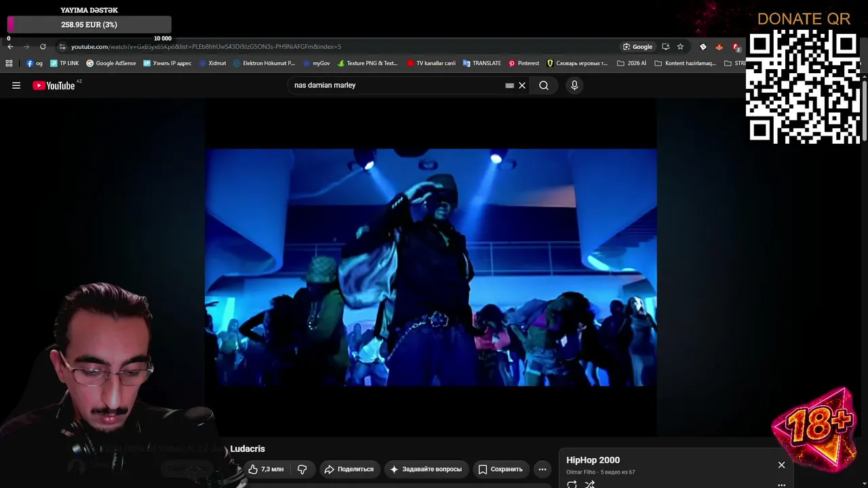Viewport: 868px width, 488px height.
Task: Open the on-screen keyboard in search box
Action: coord(509,85)
